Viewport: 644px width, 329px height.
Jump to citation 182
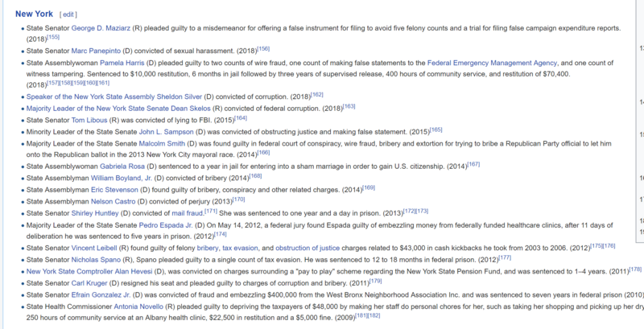coord(374,315)
